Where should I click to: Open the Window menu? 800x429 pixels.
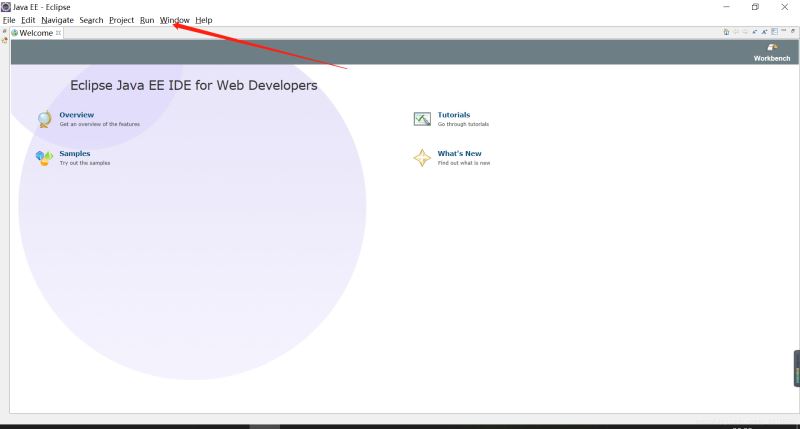(x=174, y=20)
